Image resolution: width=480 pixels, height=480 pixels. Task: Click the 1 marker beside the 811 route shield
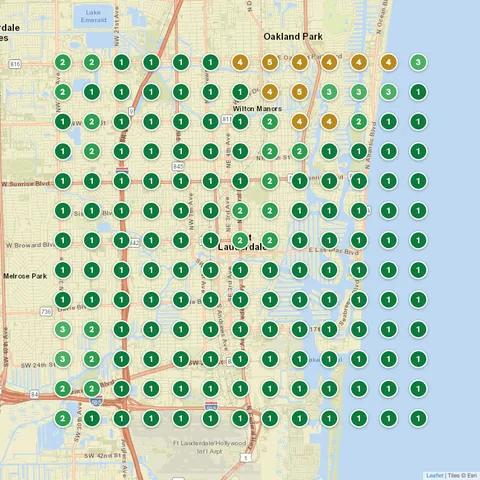(x=240, y=122)
